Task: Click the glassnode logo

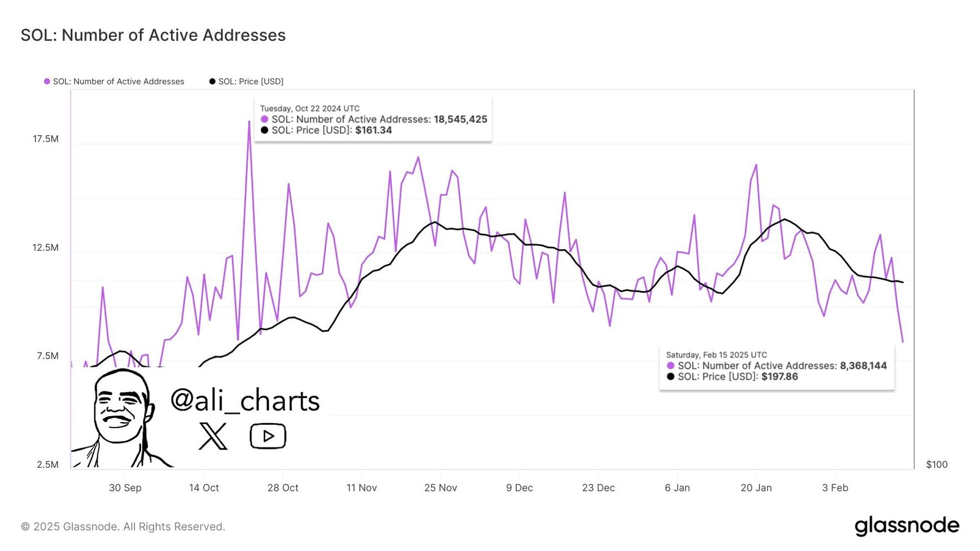Action: (907, 526)
